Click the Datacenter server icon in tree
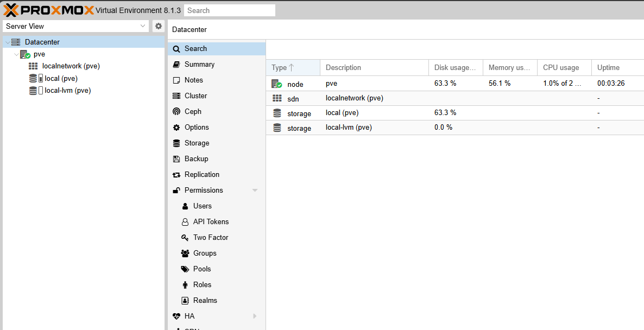Viewport: 644px width, 330px height. (16, 42)
